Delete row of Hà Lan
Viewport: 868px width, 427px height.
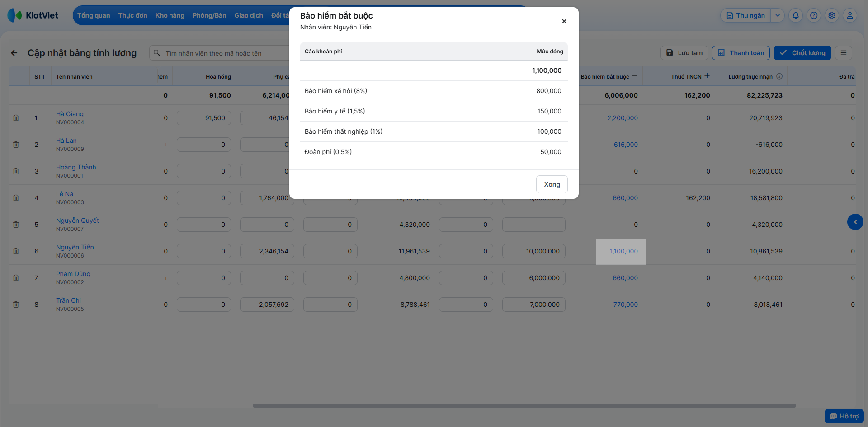[x=16, y=145]
